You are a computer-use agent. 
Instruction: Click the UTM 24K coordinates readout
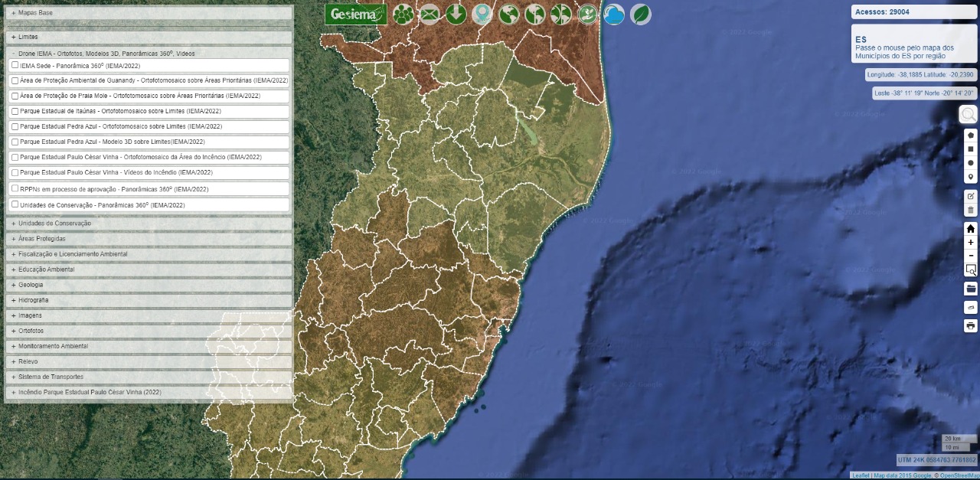(936, 460)
